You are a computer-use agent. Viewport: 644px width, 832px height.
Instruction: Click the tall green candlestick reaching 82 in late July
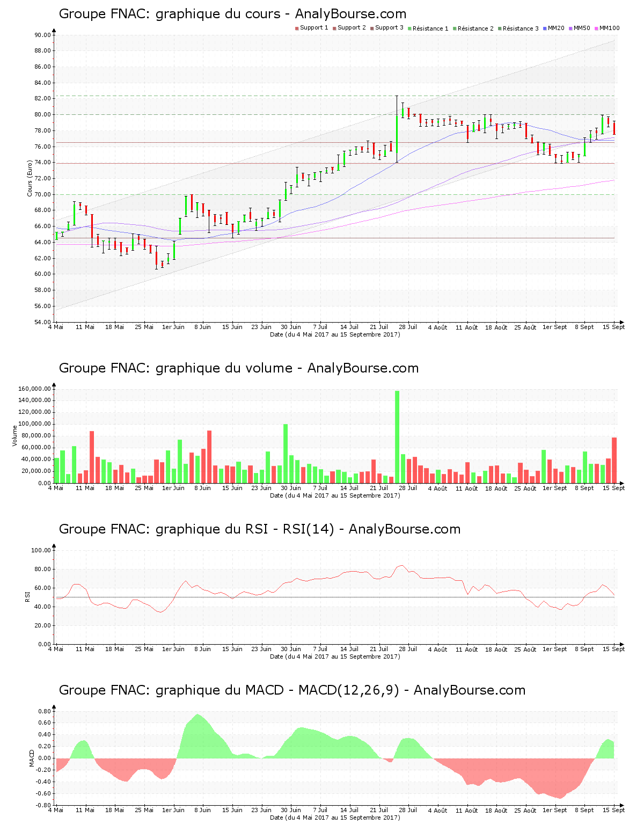coord(397,129)
